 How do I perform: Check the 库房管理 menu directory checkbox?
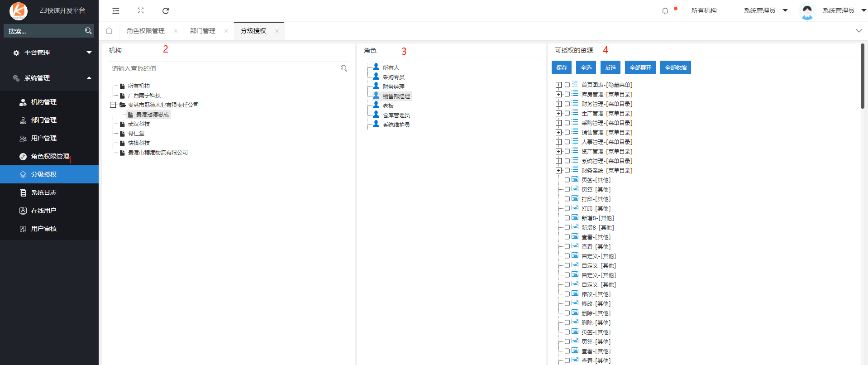pyautogui.click(x=567, y=94)
